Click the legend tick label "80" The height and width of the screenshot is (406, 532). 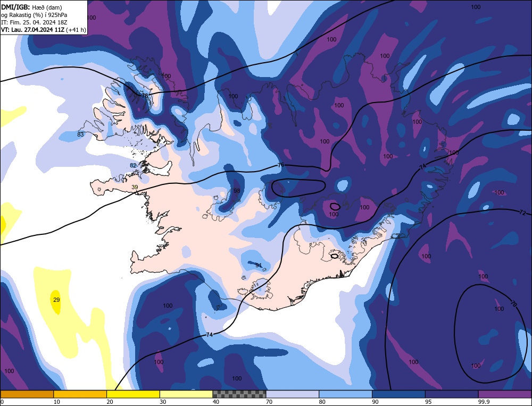click(322, 402)
